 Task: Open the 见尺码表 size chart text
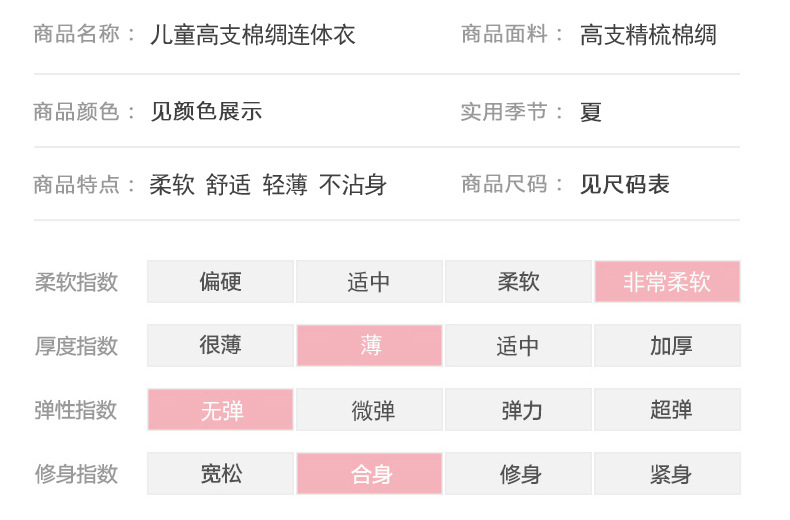(624, 184)
